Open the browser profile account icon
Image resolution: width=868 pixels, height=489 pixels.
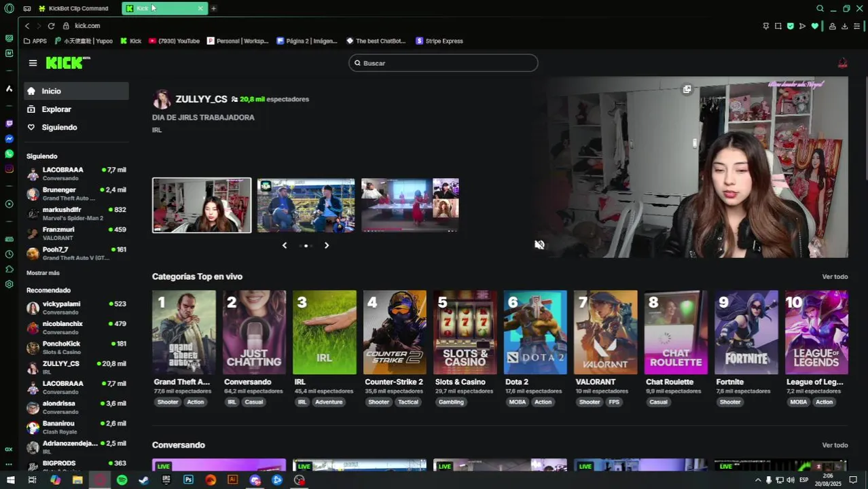832,26
